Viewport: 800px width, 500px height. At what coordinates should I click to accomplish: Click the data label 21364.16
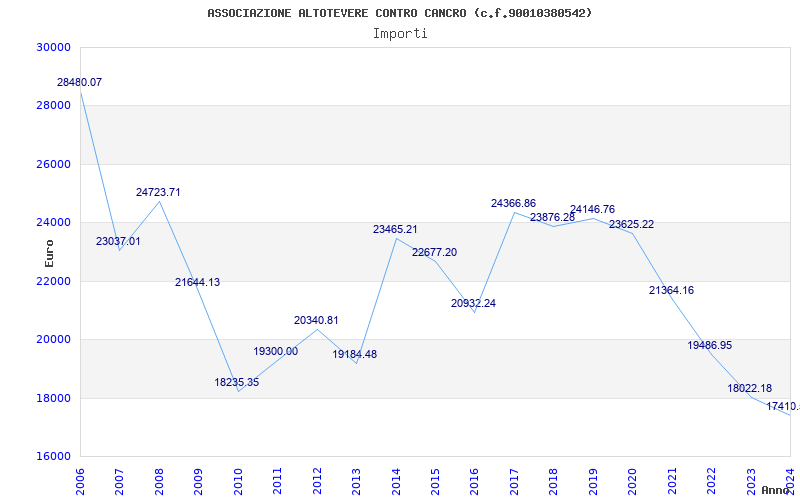tap(671, 290)
